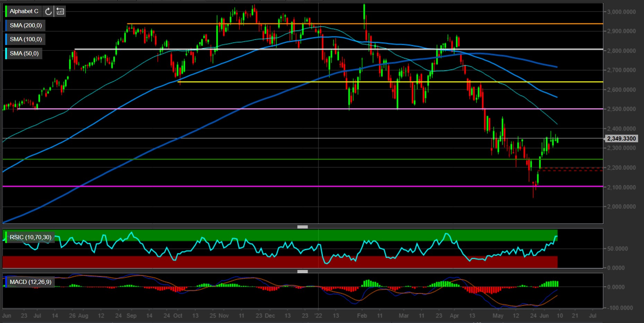Click the Feb label on date axis

tap(362, 316)
